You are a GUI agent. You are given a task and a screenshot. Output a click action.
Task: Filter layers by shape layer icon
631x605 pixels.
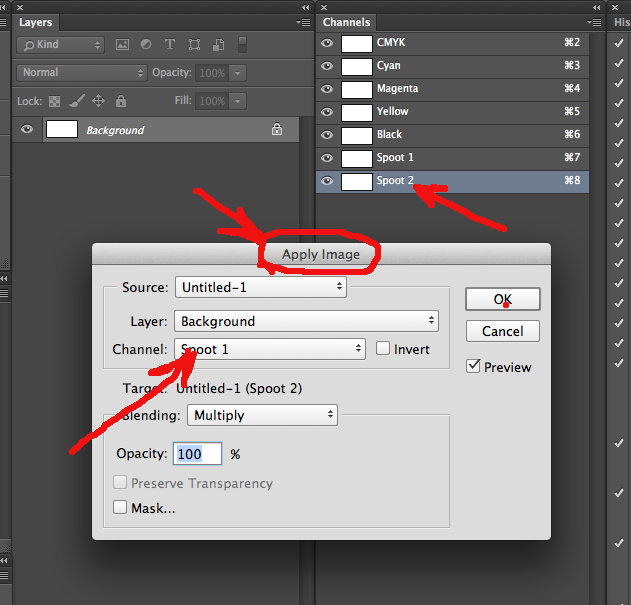[x=194, y=44]
